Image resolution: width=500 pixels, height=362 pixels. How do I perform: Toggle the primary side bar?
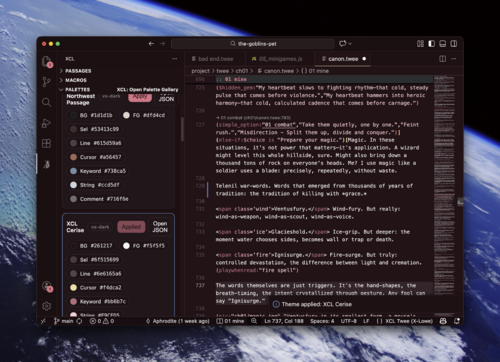(431, 44)
